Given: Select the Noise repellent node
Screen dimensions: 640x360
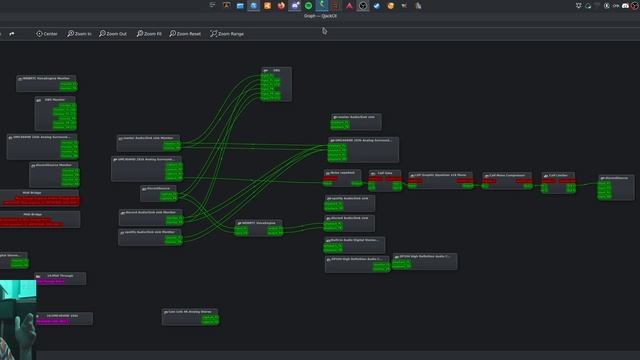Looking at the screenshot, I should 342,178.
